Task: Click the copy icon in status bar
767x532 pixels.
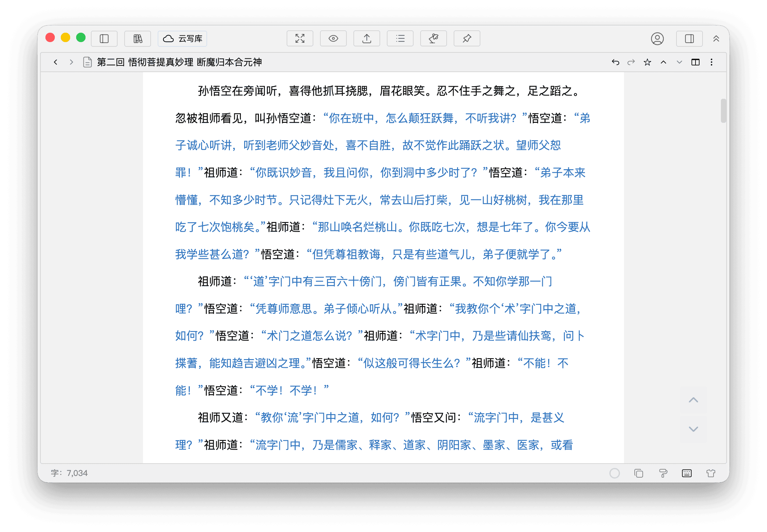Action: click(639, 473)
